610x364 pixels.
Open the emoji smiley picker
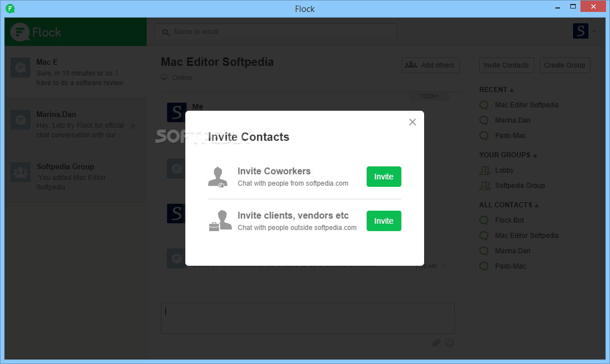pyautogui.click(x=449, y=342)
